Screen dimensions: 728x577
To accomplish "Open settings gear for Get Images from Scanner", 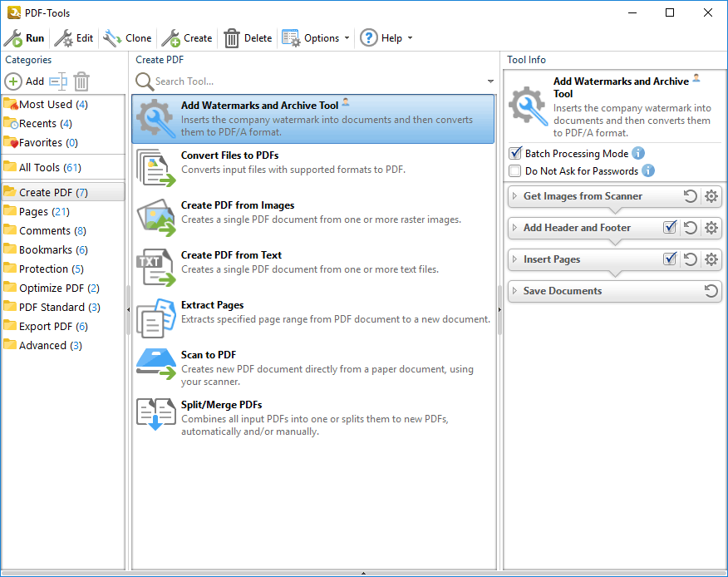I will click(x=711, y=197).
